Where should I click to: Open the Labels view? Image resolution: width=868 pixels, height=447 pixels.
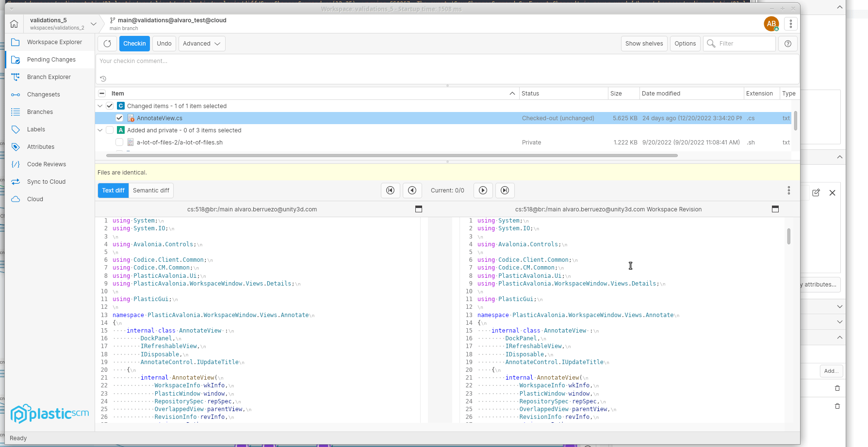pyautogui.click(x=35, y=129)
